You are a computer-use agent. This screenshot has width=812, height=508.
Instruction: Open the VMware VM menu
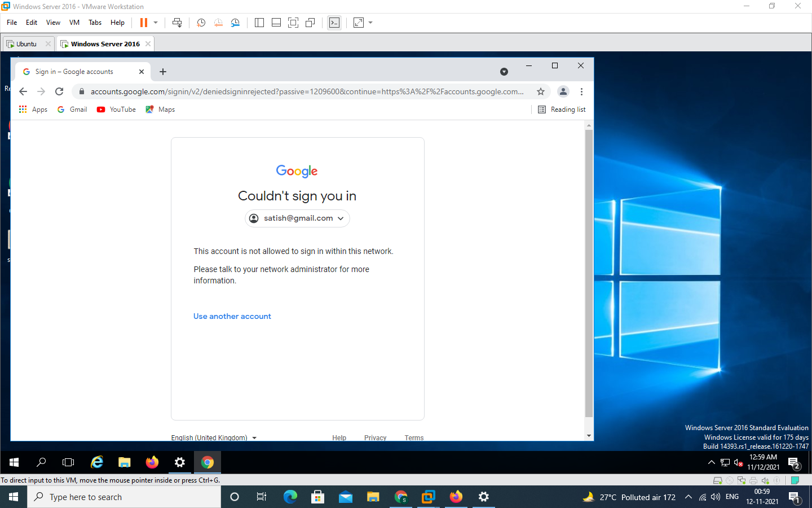click(x=74, y=23)
